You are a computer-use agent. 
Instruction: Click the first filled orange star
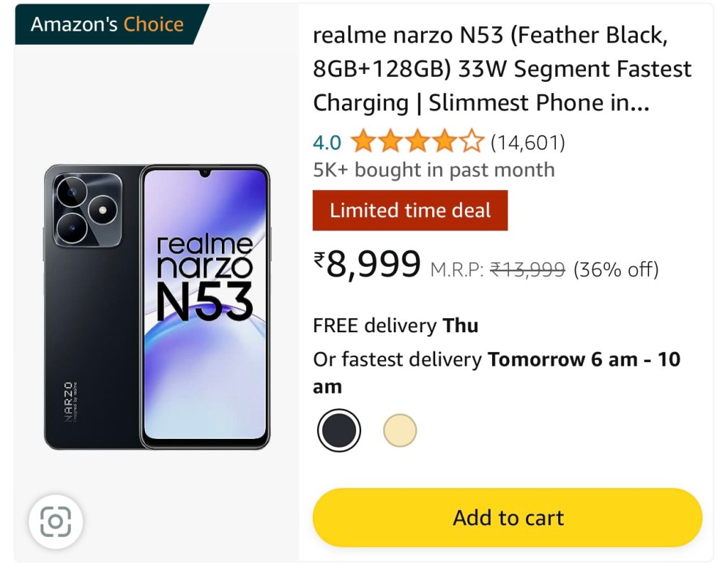coord(363,142)
